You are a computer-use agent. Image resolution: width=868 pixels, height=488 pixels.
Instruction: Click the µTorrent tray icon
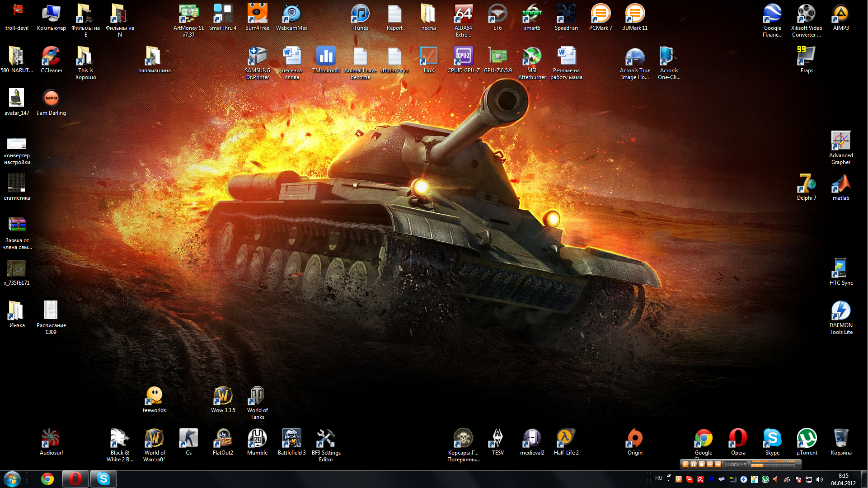pyautogui.click(x=765, y=479)
